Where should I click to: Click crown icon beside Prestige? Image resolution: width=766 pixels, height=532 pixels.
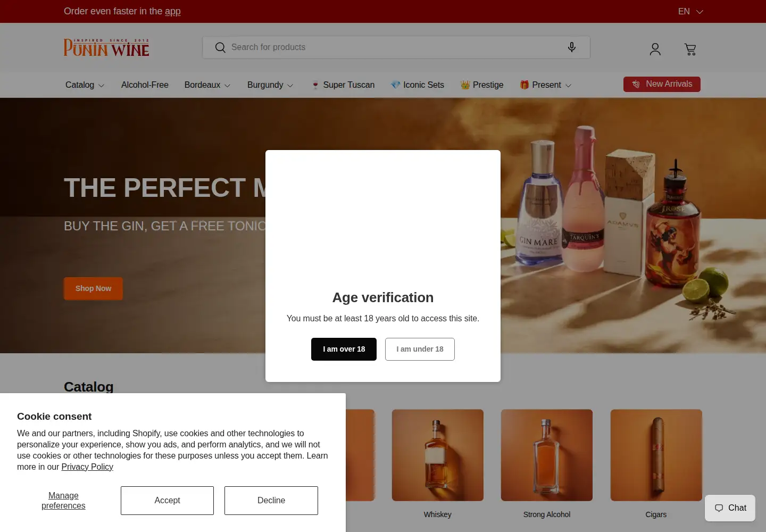465,85
